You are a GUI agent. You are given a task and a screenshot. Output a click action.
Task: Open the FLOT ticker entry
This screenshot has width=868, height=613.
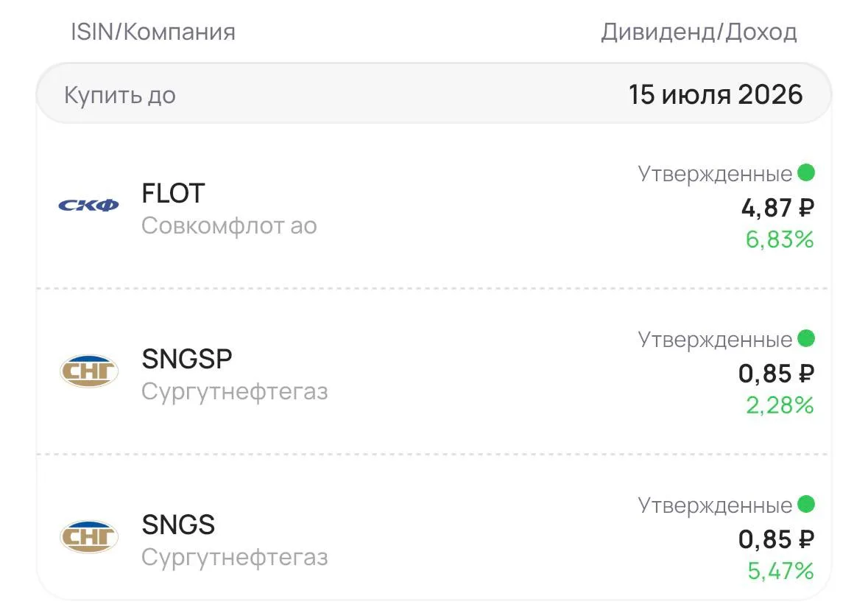tap(173, 193)
